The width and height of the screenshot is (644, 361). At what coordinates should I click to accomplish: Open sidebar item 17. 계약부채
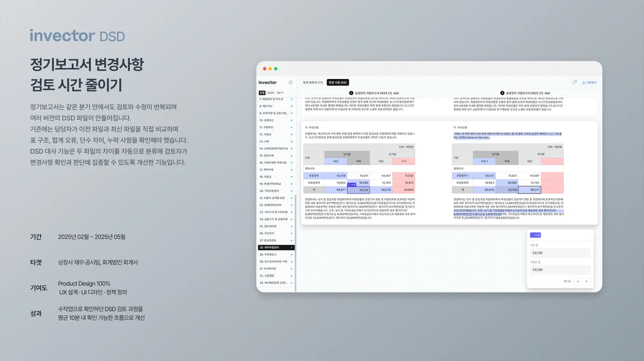pyautogui.click(x=276, y=170)
